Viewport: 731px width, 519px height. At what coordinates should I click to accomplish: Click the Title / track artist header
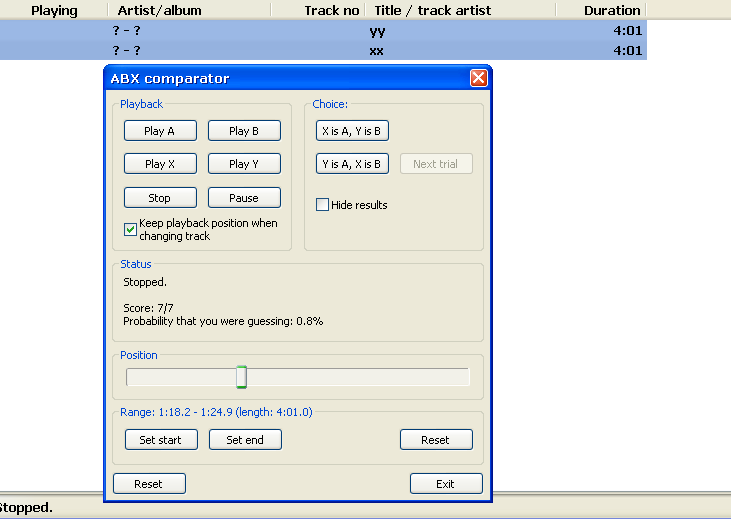461,10
